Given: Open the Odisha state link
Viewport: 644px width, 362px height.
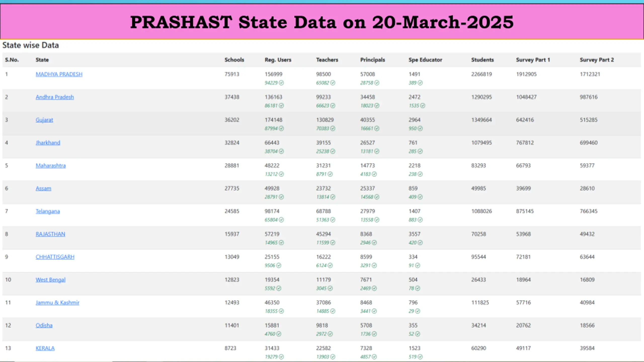Looking at the screenshot, I should [44, 325].
